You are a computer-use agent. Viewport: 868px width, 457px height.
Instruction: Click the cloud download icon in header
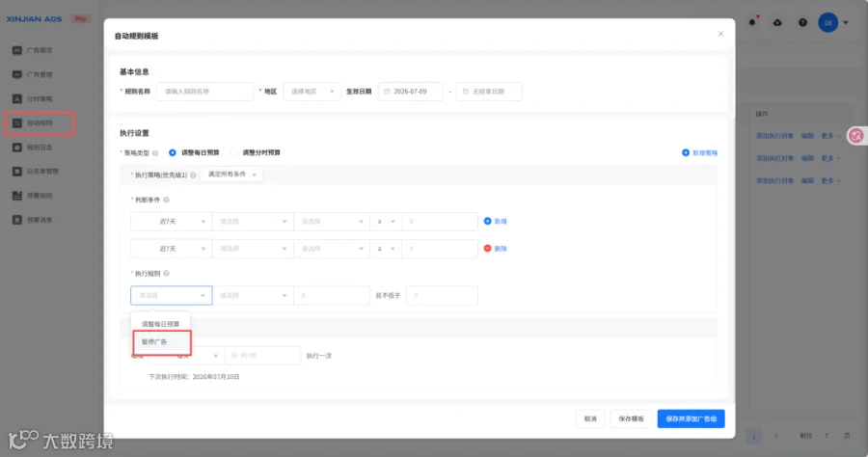pyautogui.click(x=777, y=23)
